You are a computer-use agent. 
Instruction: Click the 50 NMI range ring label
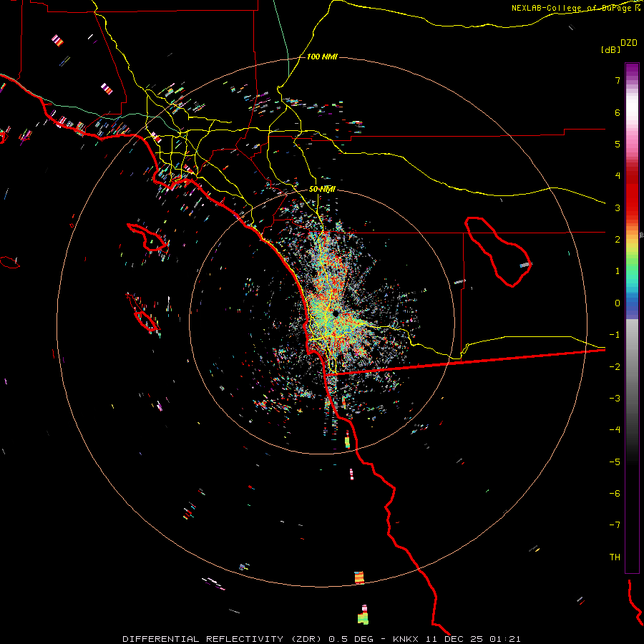pyautogui.click(x=322, y=190)
